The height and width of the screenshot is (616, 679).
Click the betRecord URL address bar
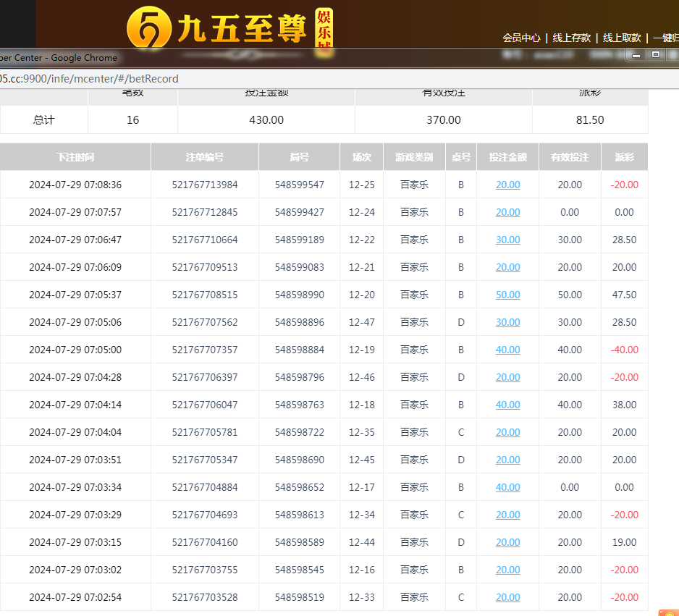(x=290, y=79)
